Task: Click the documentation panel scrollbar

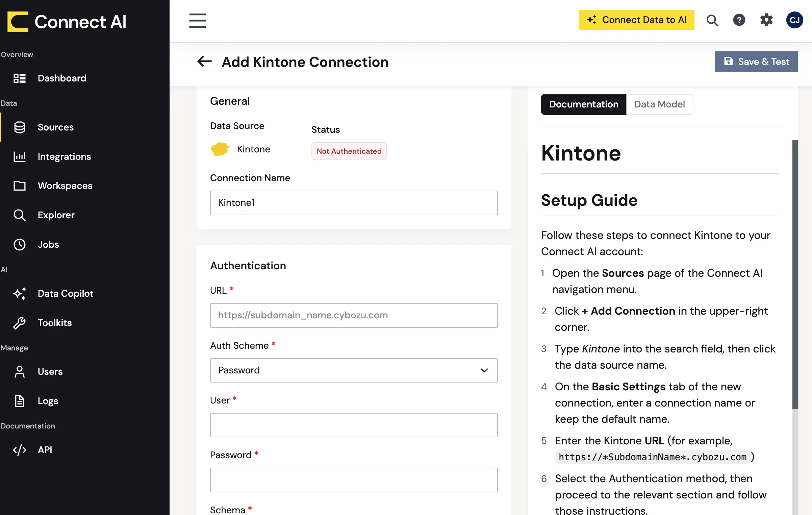Action: (795, 274)
